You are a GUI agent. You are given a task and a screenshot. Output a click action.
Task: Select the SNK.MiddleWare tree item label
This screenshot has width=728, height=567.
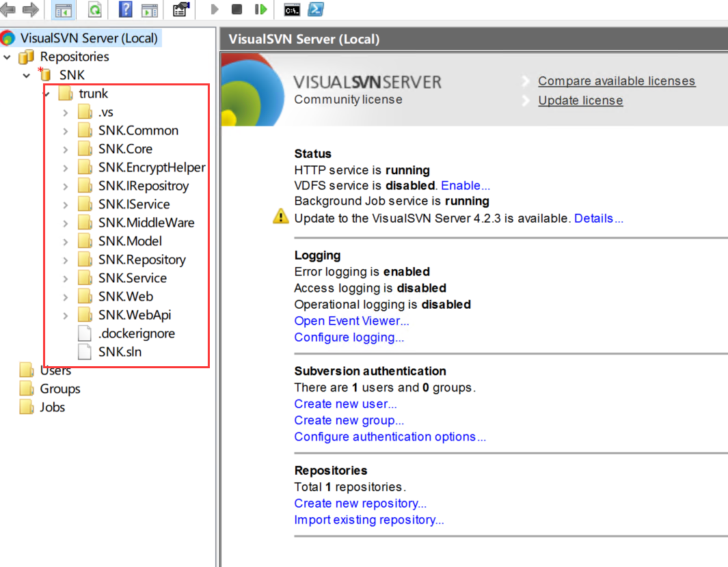click(x=146, y=222)
